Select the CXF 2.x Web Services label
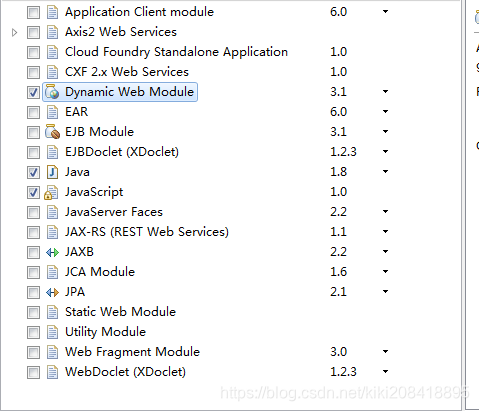Image resolution: width=479 pixels, height=411 pixels. [x=127, y=72]
